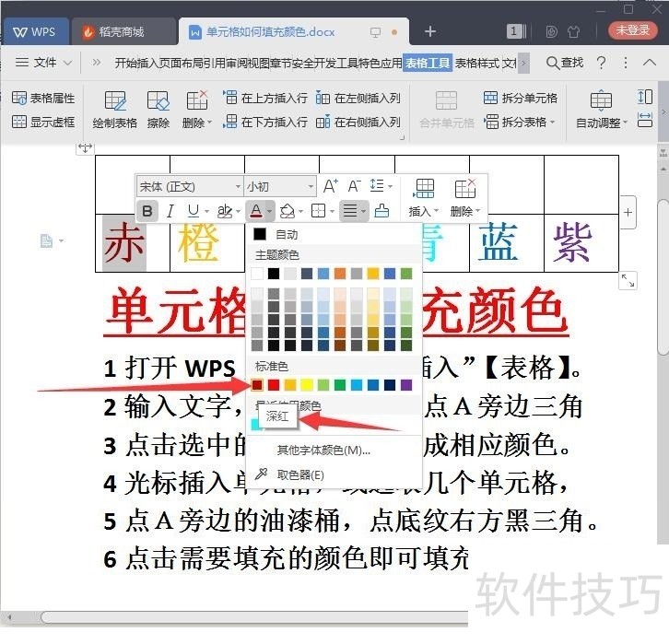Click the Increase Font Size A+ icon
Image resolution: width=669 pixels, height=644 pixels.
pos(330,186)
